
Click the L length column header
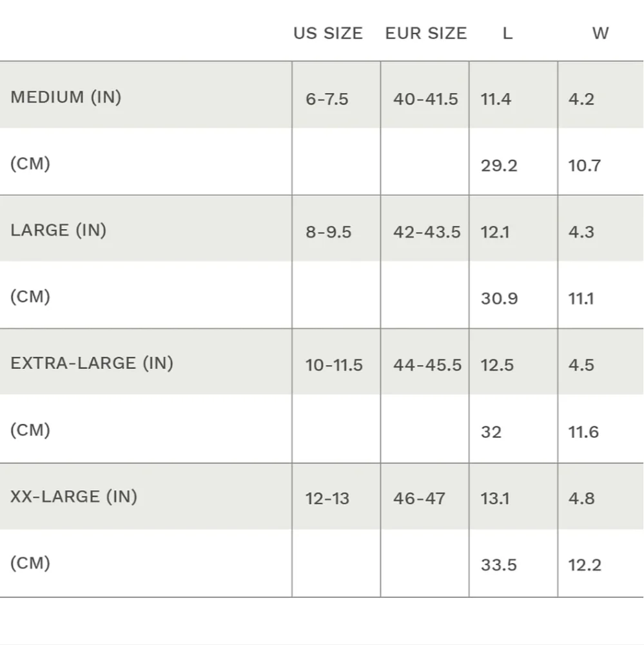click(507, 34)
